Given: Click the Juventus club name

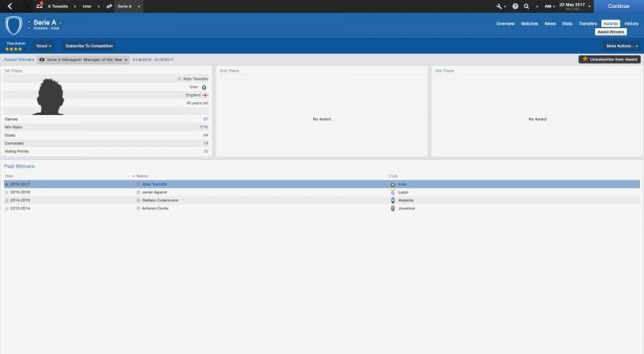Looking at the screenshot, I should 407,208.
